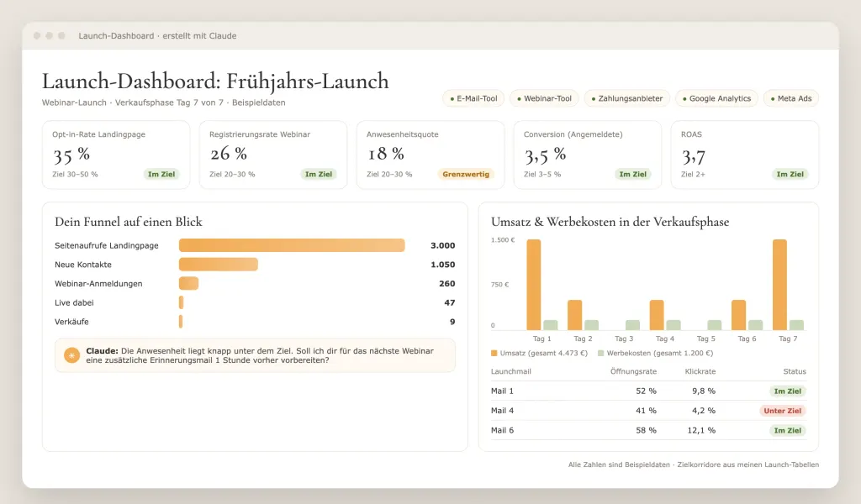This screenshot has width=861, height=504.
Task: Click the funnel value 1.050
Action: pos(442,265)
